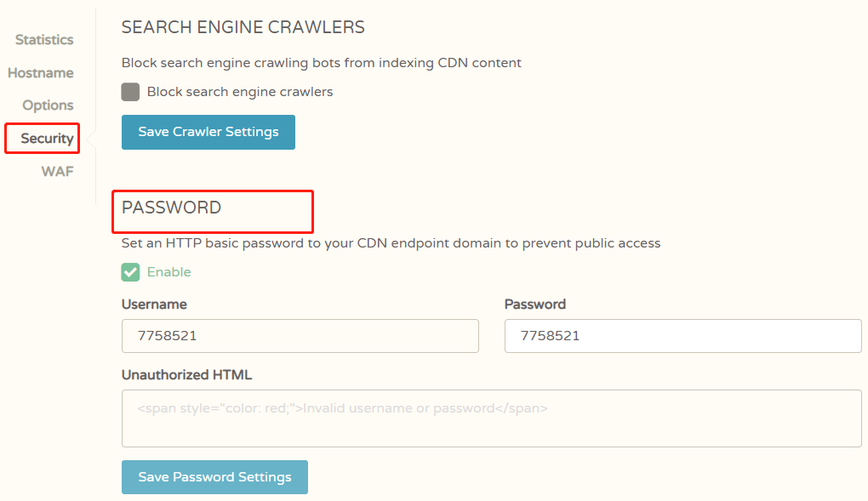Tick the block search engine crawlers checkbox
The image size is (868, 501).
130,92
